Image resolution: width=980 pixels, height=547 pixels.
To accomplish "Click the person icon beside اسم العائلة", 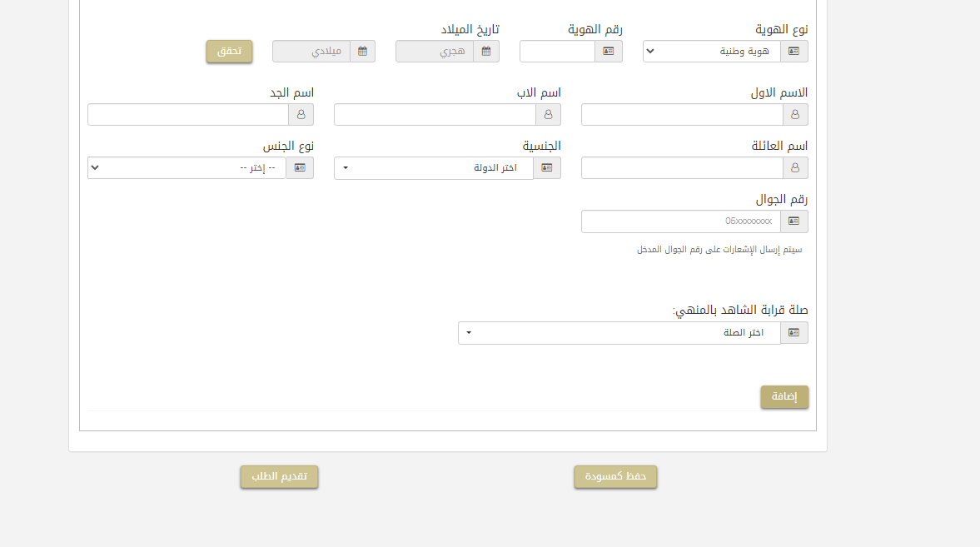I will click(x=795, y=168).
